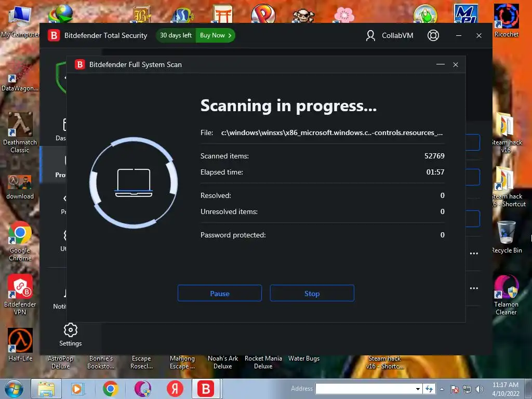Open the upper three-dots menu in Bitdefender
The image size is (532, 399).
click(474, 254)
